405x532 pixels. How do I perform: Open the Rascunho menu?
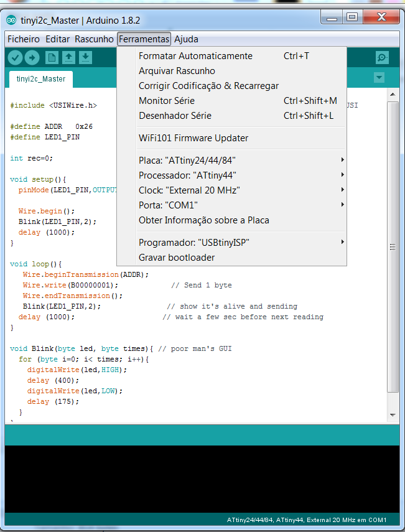[94, 39]
